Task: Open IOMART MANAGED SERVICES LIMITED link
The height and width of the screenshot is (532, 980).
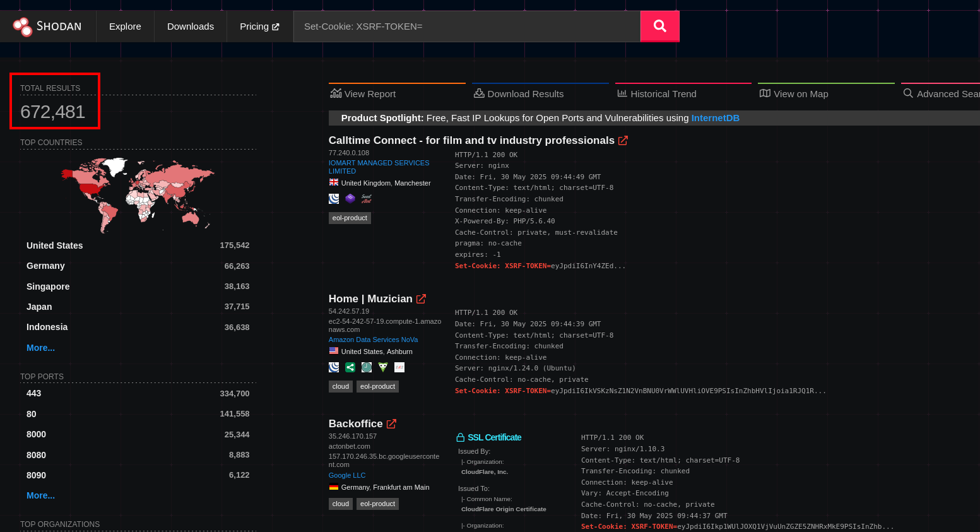Action: coord(379,167)
